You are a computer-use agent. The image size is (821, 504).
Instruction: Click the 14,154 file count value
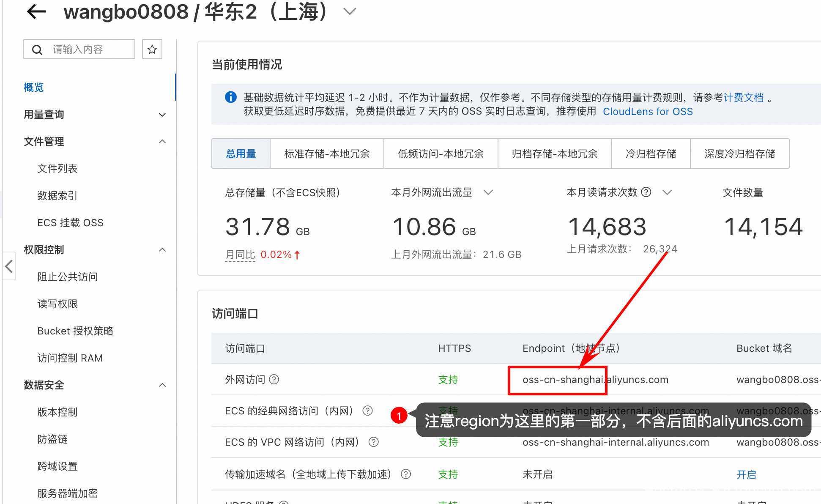(x=763, y=227)
